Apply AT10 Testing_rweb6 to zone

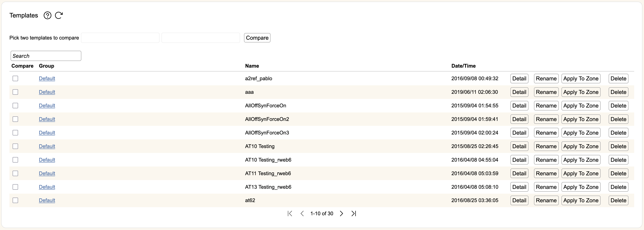[x=581, y=160]
